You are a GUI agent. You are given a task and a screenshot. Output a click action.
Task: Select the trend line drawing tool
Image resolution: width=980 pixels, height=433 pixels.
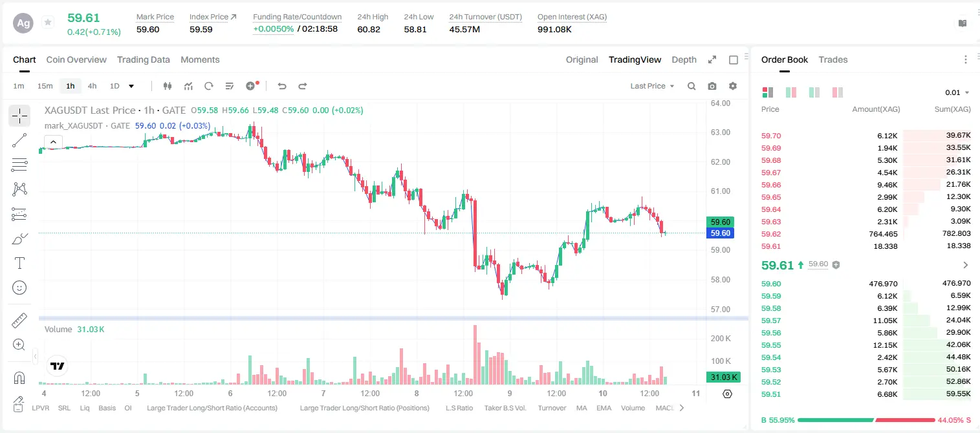point(19,140)
